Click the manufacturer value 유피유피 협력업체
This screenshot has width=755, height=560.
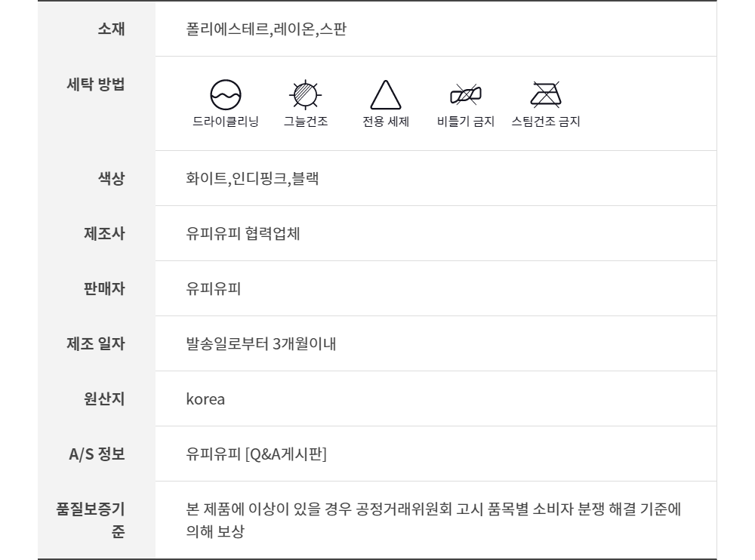[243, 234]
